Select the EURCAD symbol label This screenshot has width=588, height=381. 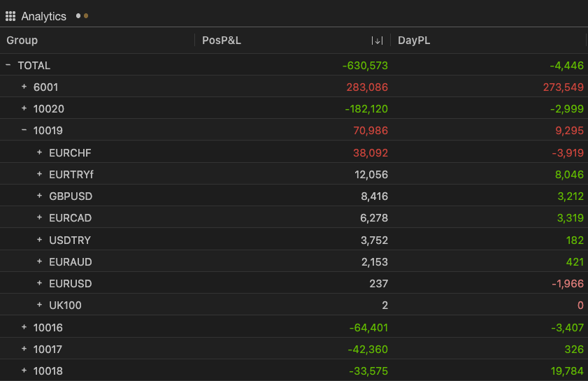[x=70, y=218]
